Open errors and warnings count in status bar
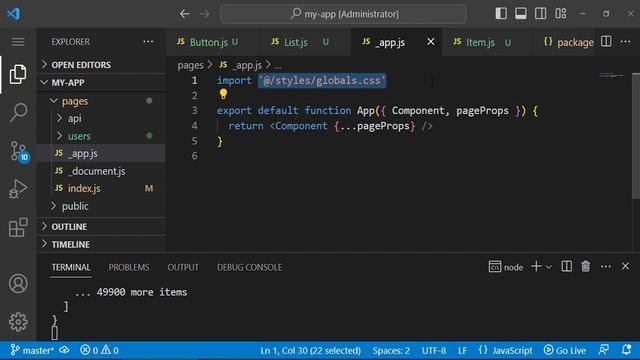 99,350
